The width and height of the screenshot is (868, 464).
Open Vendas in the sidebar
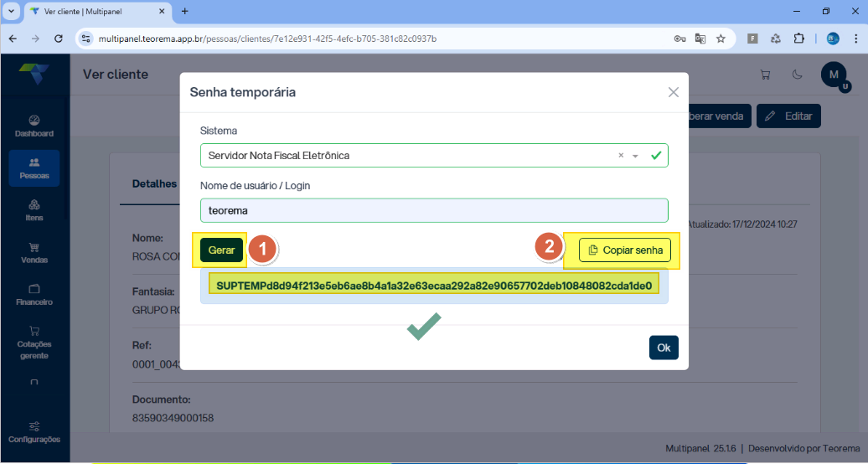tap(34, 253)
